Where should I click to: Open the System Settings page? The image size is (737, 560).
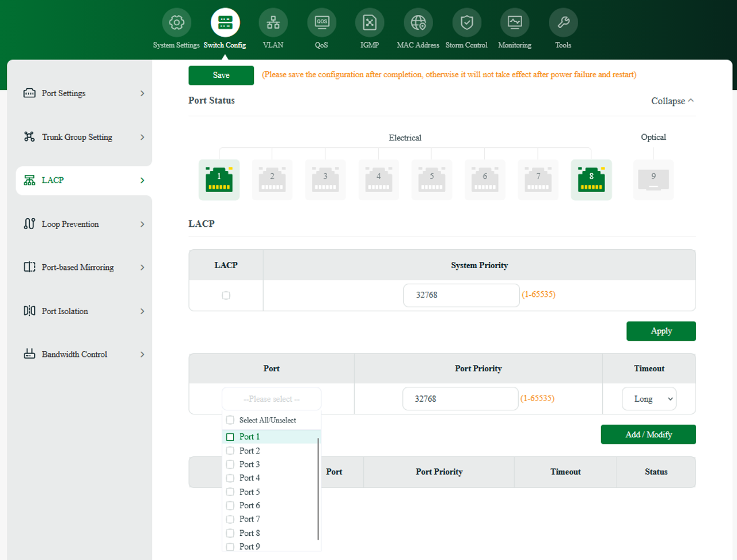176,22
